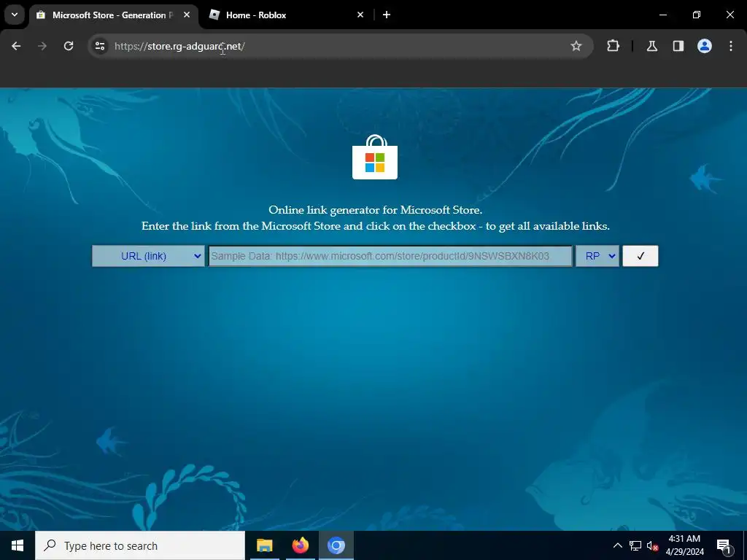Show hidden system tray icons
This screenshot has height=560, width=747.
tap(617, 545)
